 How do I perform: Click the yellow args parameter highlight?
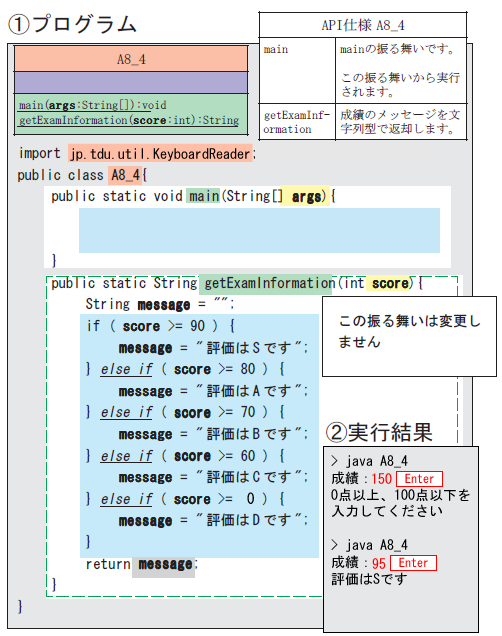tap(305, 196)
